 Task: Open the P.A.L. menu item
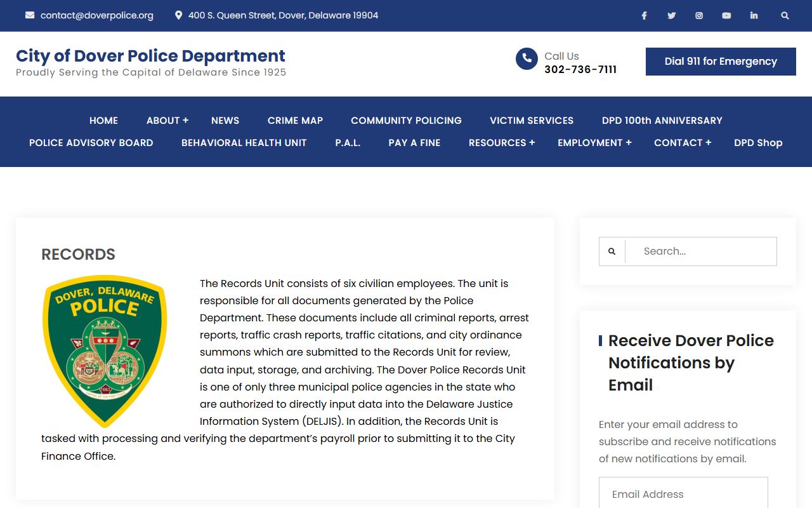click(x=348, y=143)
